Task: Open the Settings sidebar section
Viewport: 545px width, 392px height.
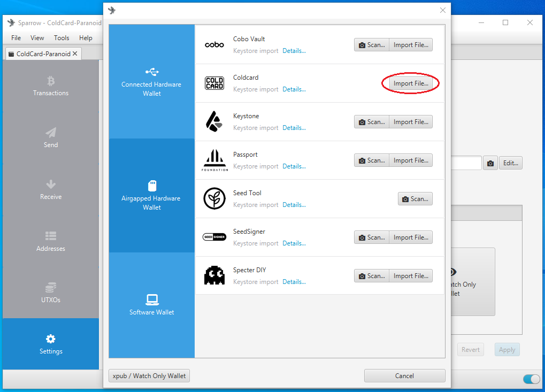Action: pyautogui.click(x=51, y=344)
